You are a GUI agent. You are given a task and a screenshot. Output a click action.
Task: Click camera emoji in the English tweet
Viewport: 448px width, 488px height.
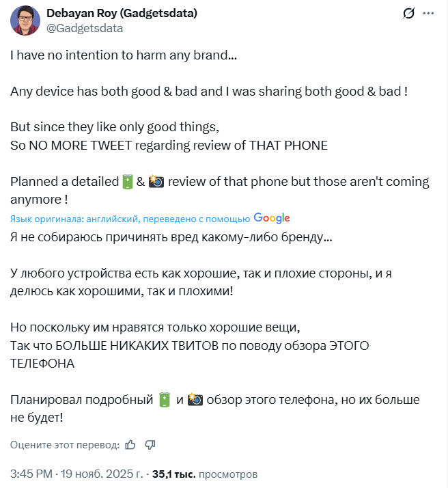click(156, 182)
